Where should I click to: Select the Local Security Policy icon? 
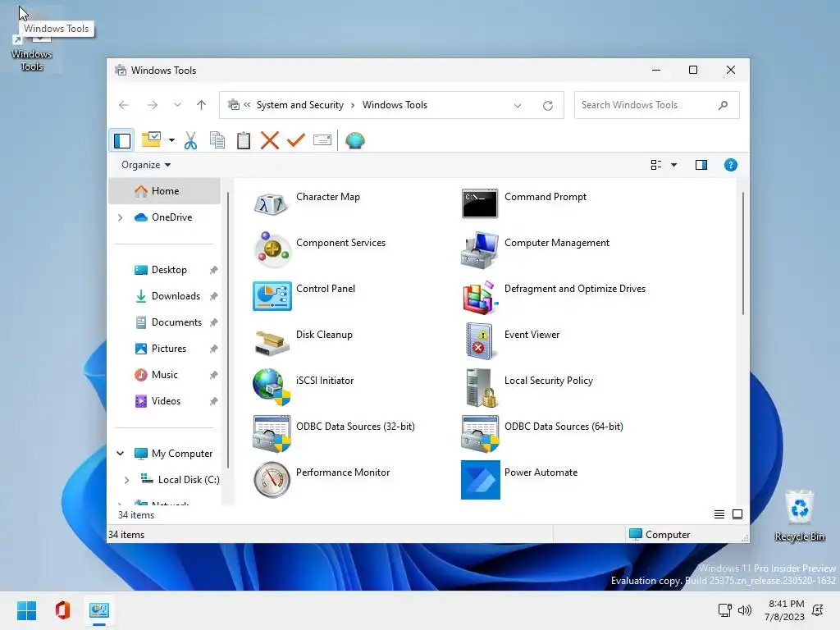tap(480, 388)
